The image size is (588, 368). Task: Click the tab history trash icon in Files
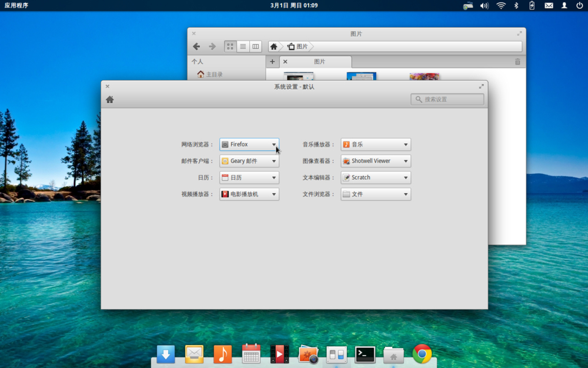tap(517, 62)
